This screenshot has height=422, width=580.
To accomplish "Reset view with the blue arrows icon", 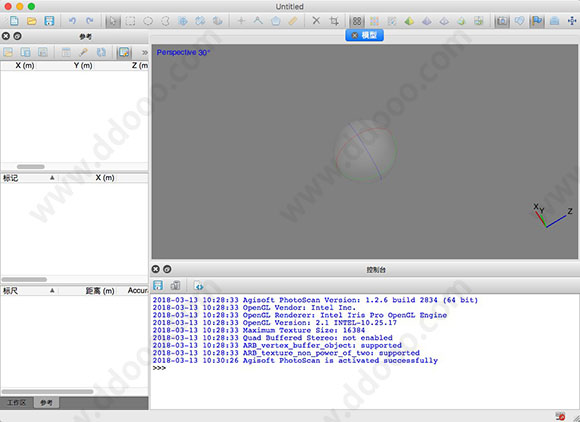I will pyautogui.click(x=572, y=21).
